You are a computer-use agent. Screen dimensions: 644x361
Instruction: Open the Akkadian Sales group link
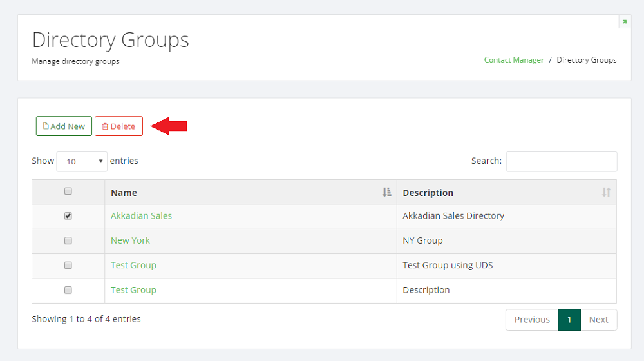pos(141,216)
